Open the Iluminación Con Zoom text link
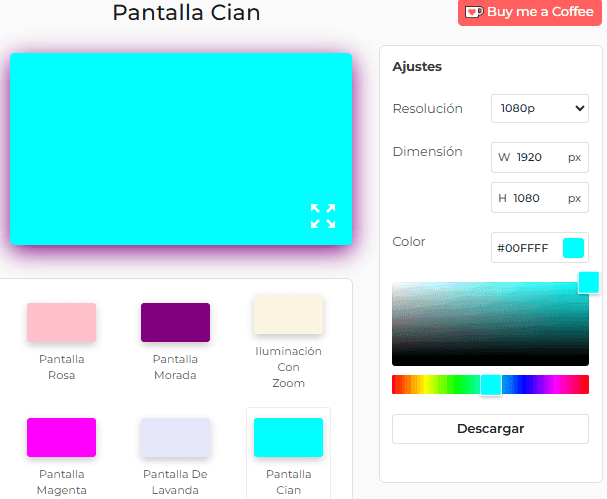 coord(288,367)
